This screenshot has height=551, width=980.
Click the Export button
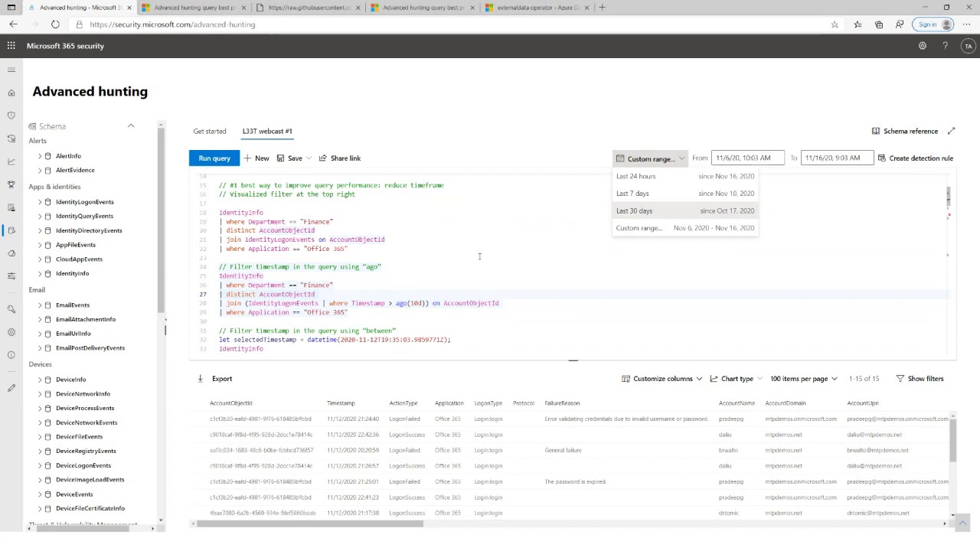coord(214,379)
